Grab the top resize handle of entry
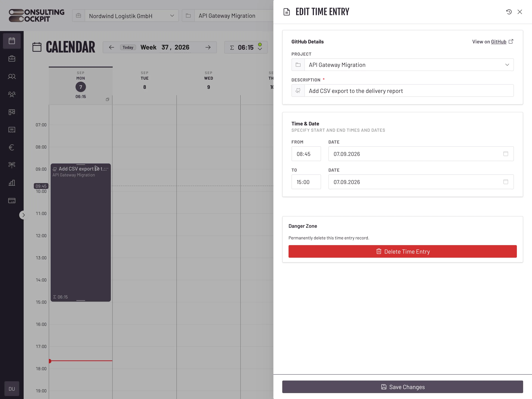The image size is (532, 399). click(x=81, y=165)
